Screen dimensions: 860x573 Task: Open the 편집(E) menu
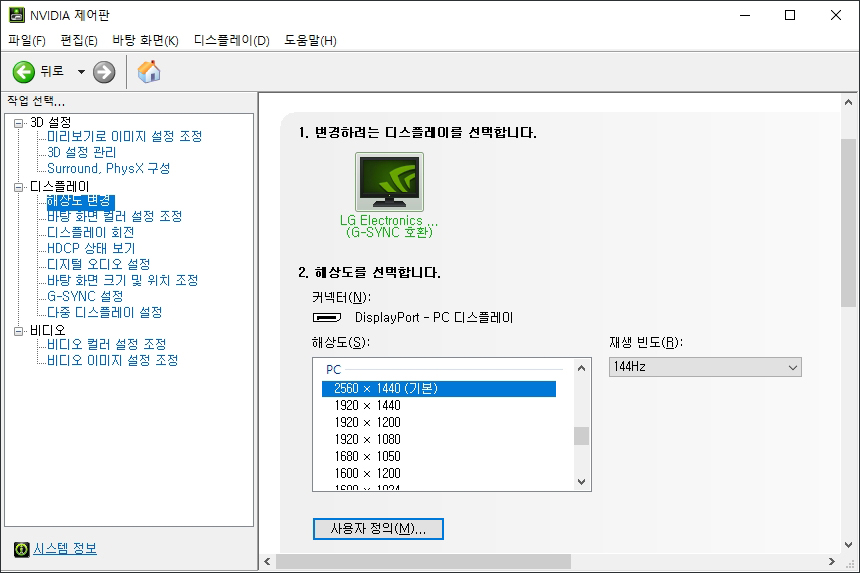point(78,41)
